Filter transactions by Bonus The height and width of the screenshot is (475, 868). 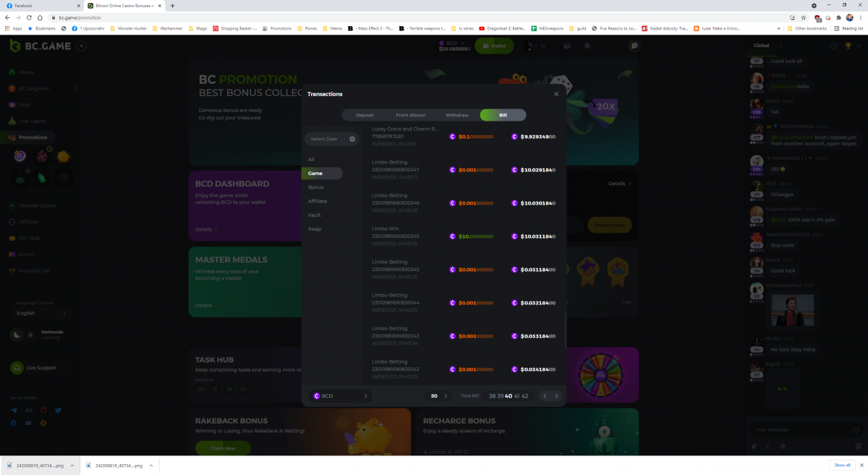click(315, 187)
